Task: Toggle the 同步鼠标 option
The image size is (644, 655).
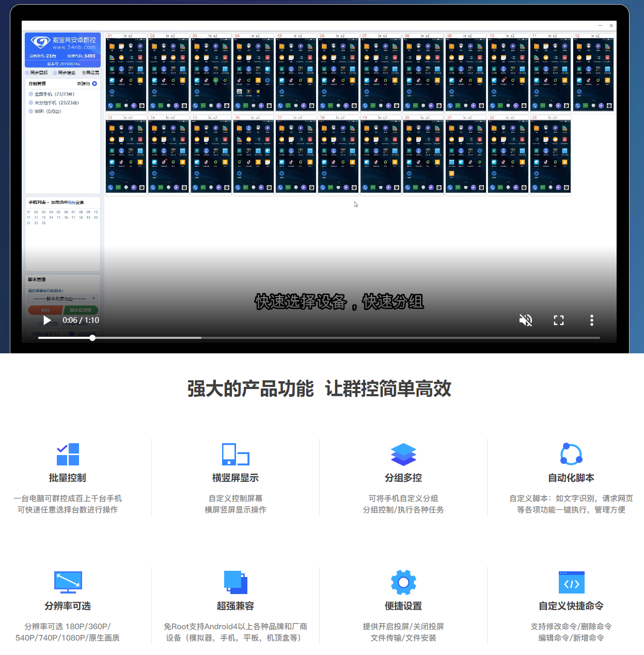Action: coord(37,73)
